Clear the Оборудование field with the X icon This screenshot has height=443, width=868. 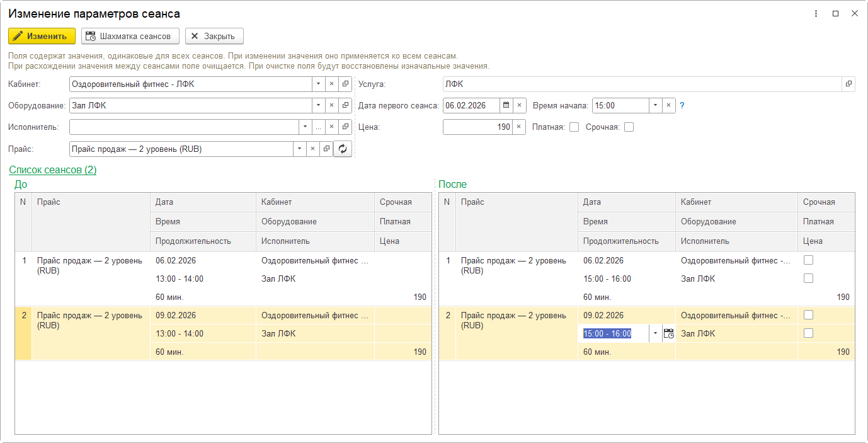pyautogui.click(x=331, y=106)
